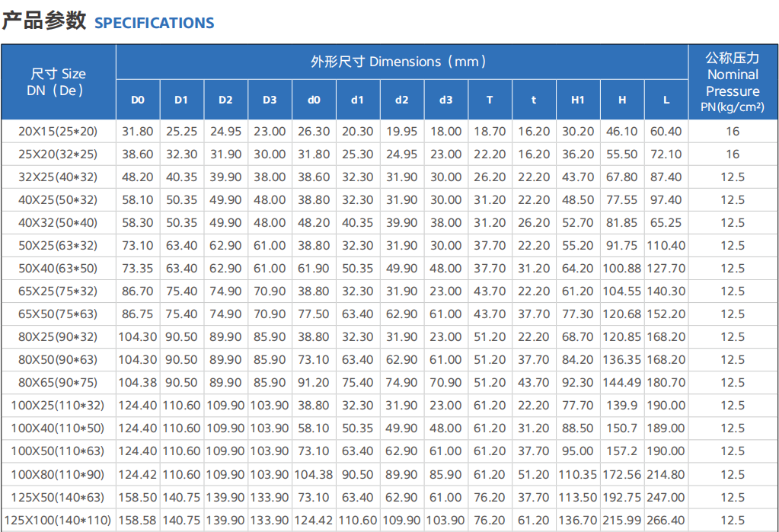
Task: Click the 120.85 H value
Action: [622, 337]
